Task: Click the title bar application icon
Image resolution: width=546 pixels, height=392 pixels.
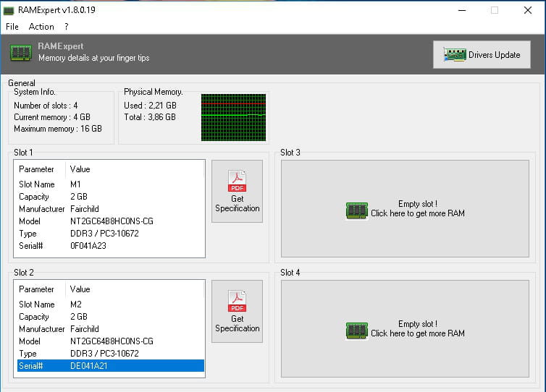Action: [9, 10]
